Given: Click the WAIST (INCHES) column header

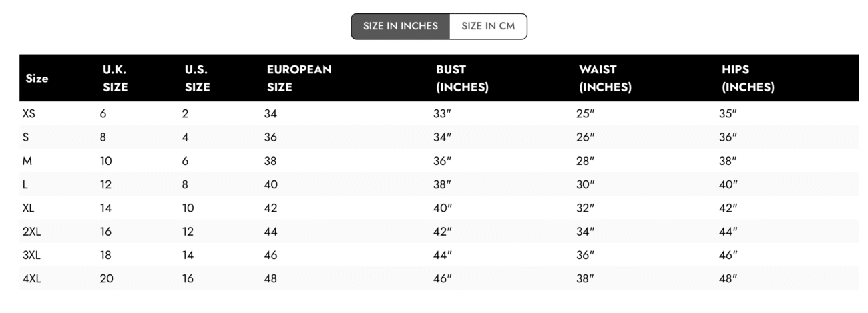Looking at the screenshot, I should click(605, 78).
